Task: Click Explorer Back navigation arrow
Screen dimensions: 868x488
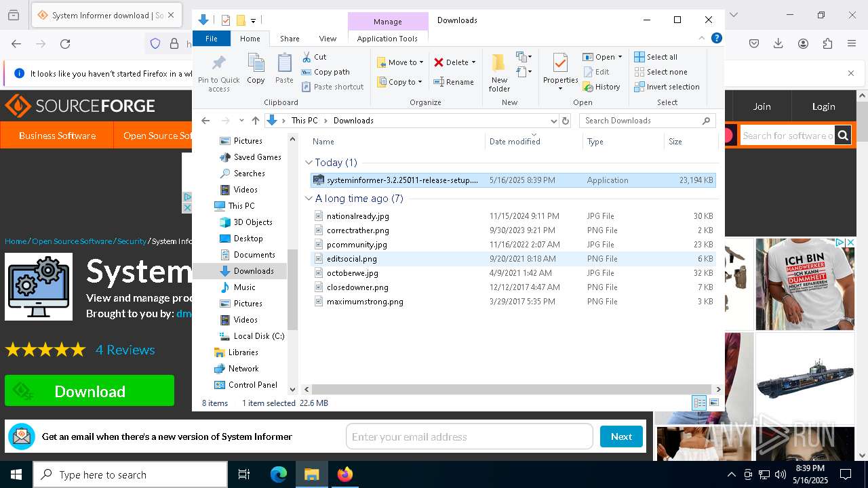Action: [205, 121]
